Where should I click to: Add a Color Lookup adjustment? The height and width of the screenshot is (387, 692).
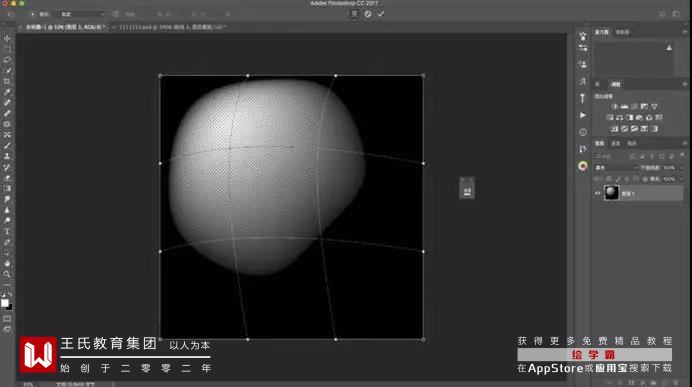click(x=659, y=117)
